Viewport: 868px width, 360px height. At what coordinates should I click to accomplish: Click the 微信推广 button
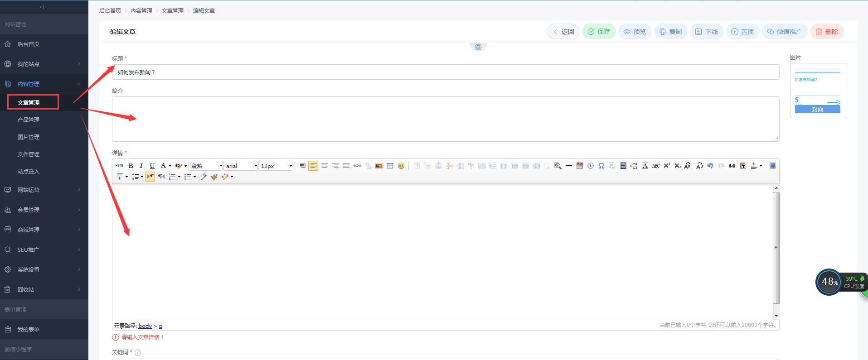[785, 31]
